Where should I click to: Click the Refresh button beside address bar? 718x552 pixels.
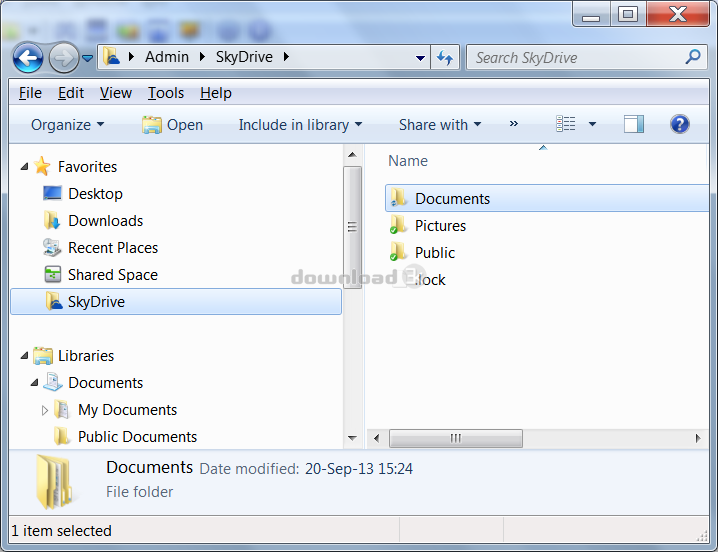pos(445,58)
